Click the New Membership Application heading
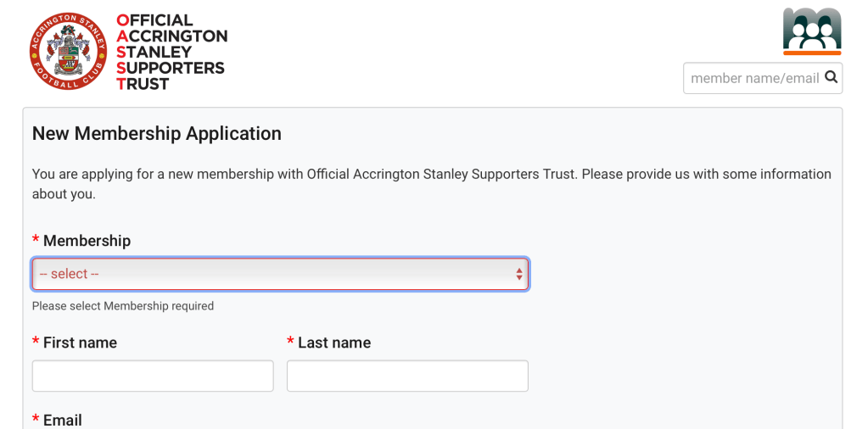Image resolution: width=868 pixels, height=429 pixels. [157, 133]
